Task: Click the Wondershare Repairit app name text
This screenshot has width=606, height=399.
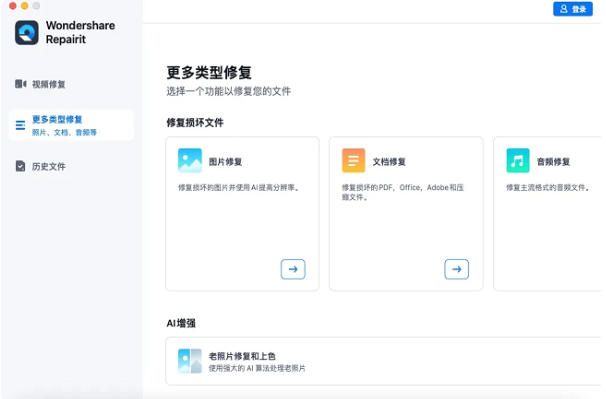Action: click(80, 32)
